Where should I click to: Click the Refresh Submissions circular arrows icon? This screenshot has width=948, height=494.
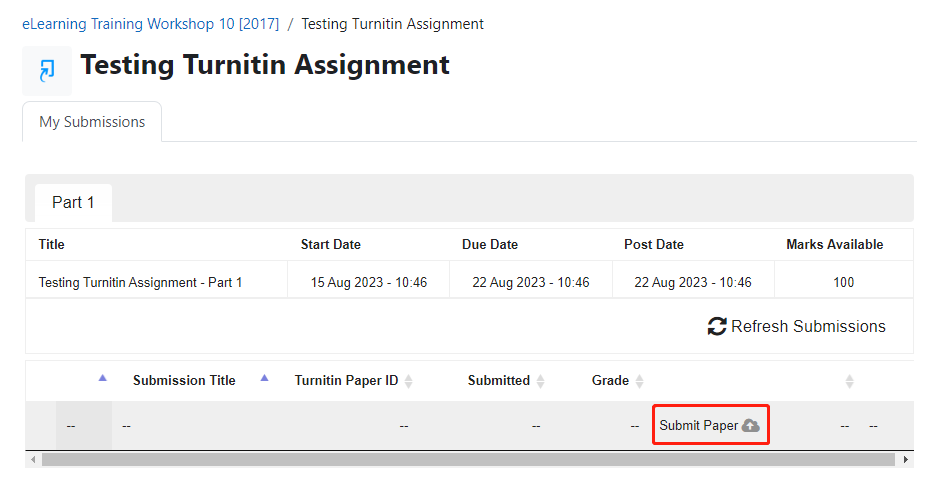pos(717,327)
